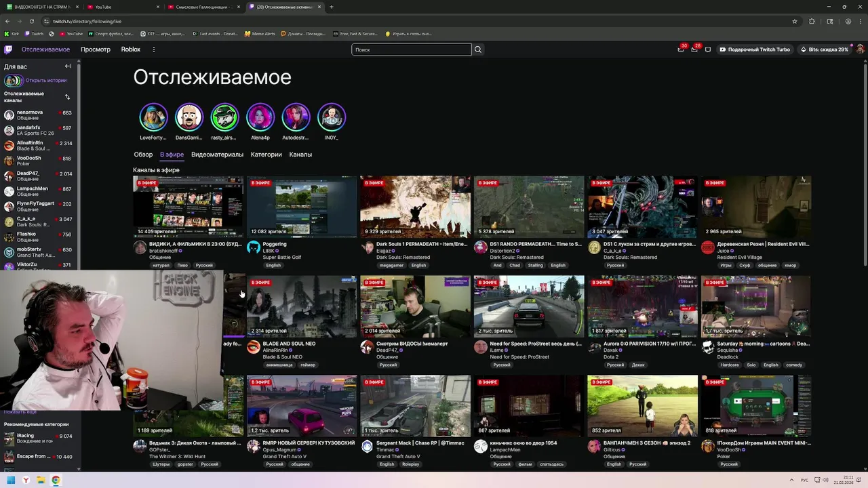Click the Twitch logo home icon
Screen dimensions: 868x488
click(8, 49)
